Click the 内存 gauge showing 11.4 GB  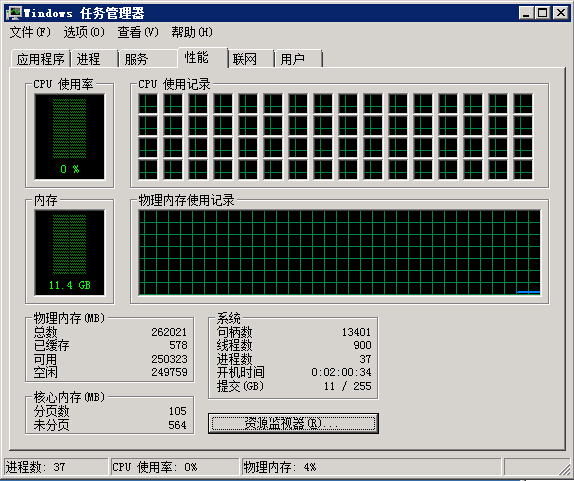(x=70, y=253)
